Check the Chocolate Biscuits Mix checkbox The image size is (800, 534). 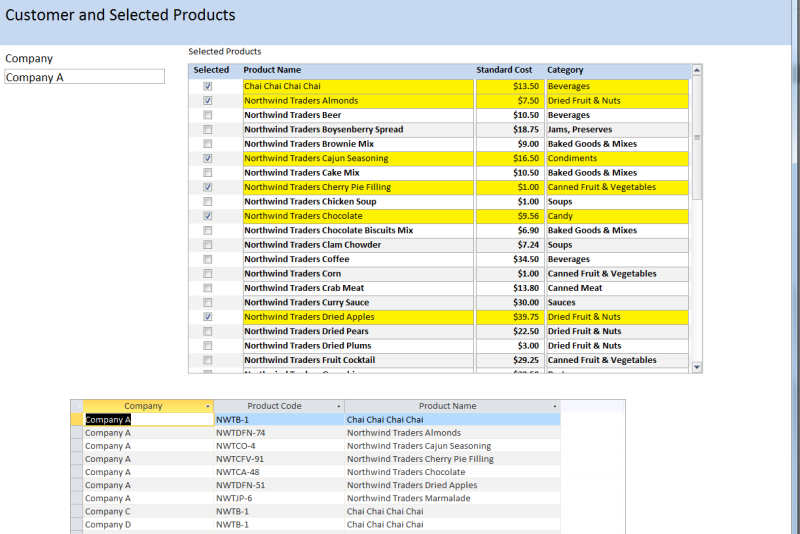pyautogui.click(x=208, y=230)
